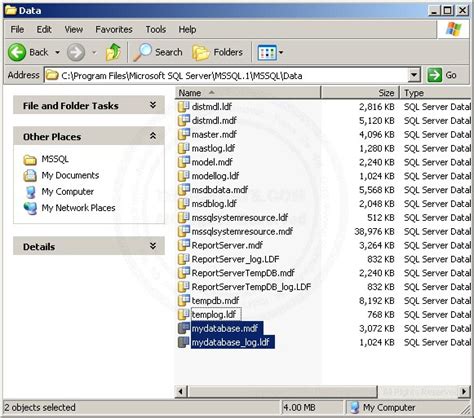Select the mastlog.ldf file icon

click(184, 148)
